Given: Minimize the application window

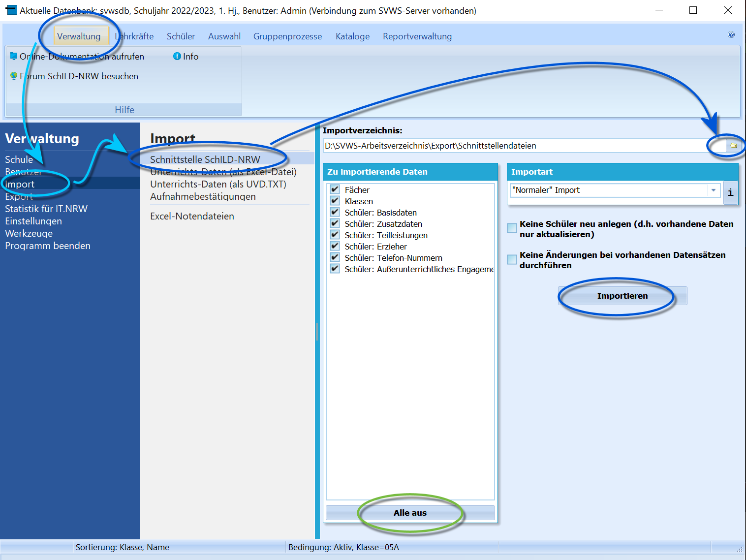Looking at the screenshot, I should coord(659,10).
